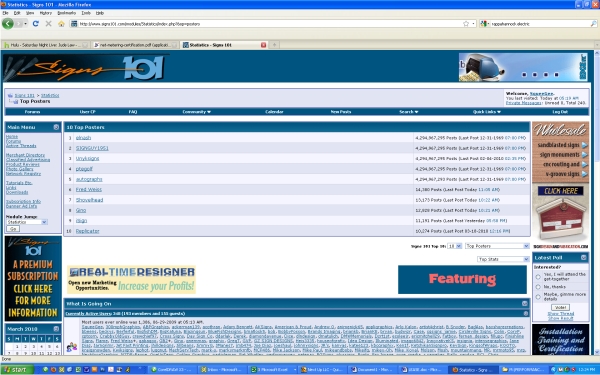Open the Fred Weiss poster profile link
Viewport: 600px width, 375px height.
(89, 189)
